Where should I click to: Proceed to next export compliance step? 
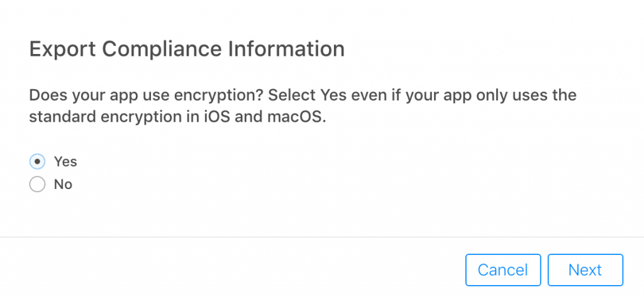(586, 270)
